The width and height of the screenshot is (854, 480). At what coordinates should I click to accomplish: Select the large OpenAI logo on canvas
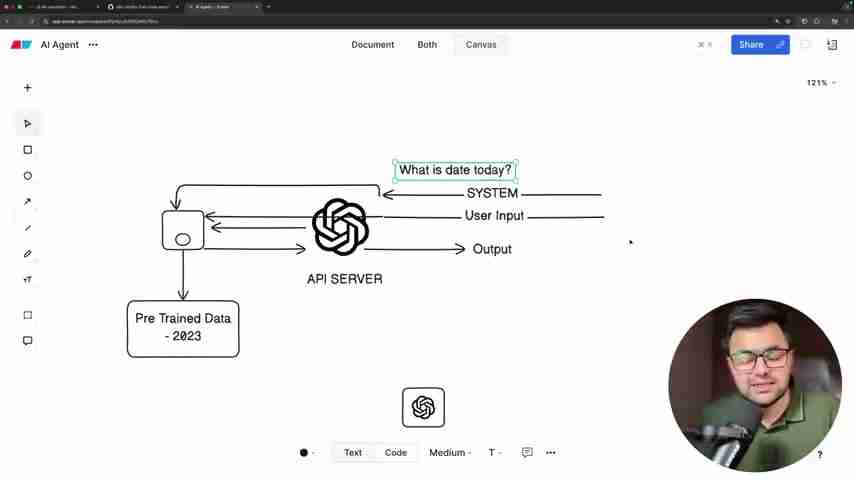point(340,227)
